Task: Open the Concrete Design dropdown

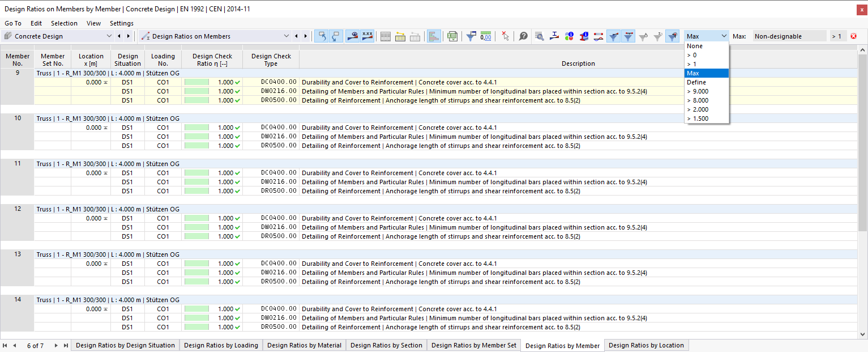Action: coord(58,36)
